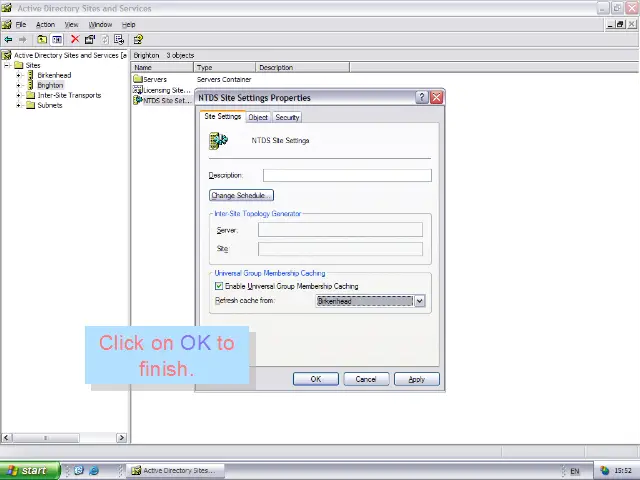Click the system tray icon beside the clock
This screenshot has height=480, width=640.
pyautogui.click(x=604, y=471)
